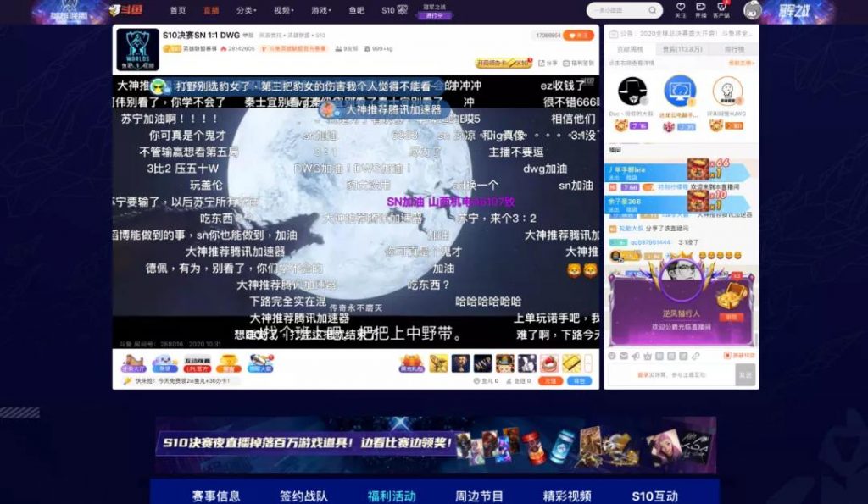Image resolution: width=868 pixels, height=504 pixels.
Task: Select the golden wings gift icon
Action: [438, 363]
